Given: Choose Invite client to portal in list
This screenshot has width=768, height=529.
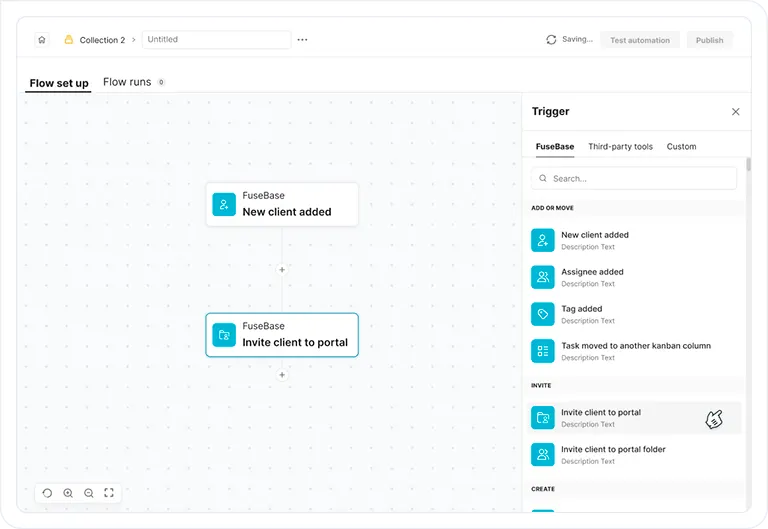Looking at the screenshot, I should [x=634, y=418].
